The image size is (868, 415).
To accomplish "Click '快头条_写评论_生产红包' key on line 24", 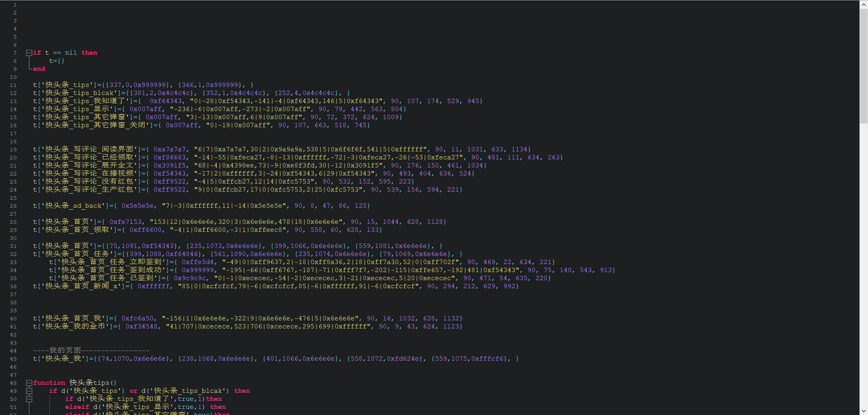I will point(89,190).
